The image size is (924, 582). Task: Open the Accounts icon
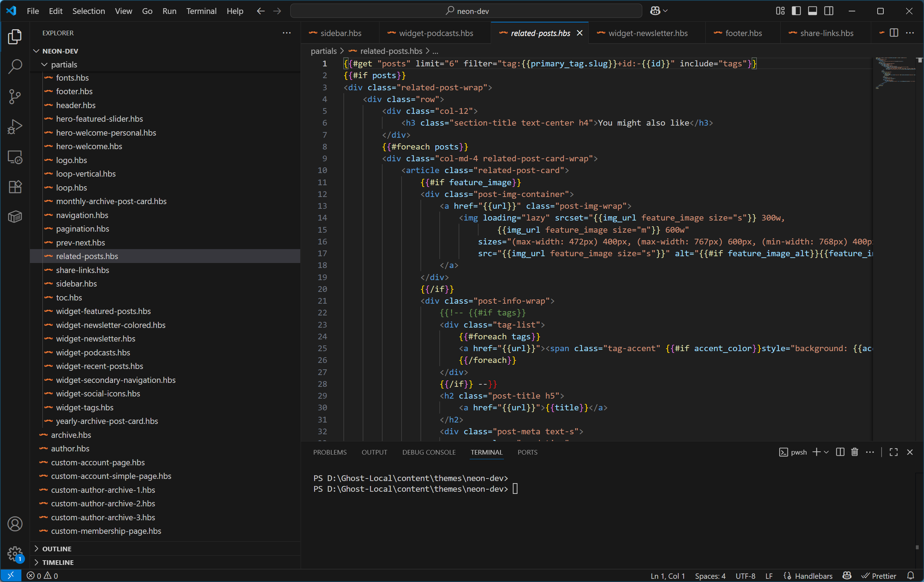point(15,524)
